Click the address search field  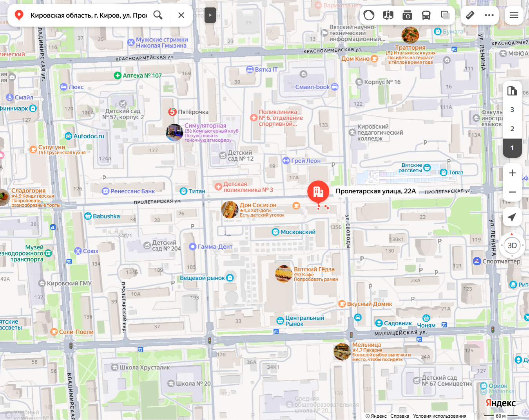[x=89, y=15]
